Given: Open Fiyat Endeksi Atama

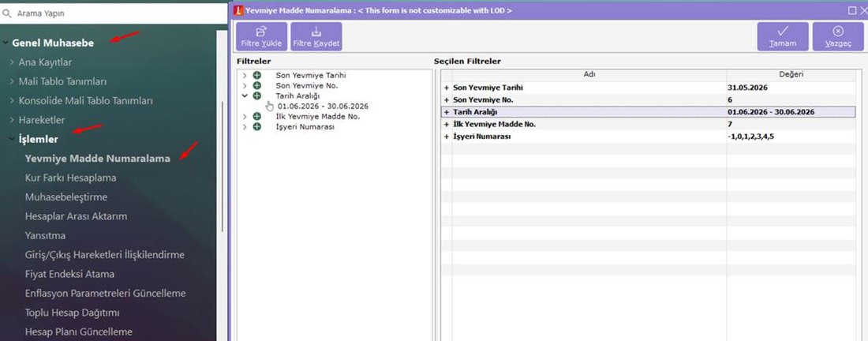Looking at the screenshot, I should point(69,274).
